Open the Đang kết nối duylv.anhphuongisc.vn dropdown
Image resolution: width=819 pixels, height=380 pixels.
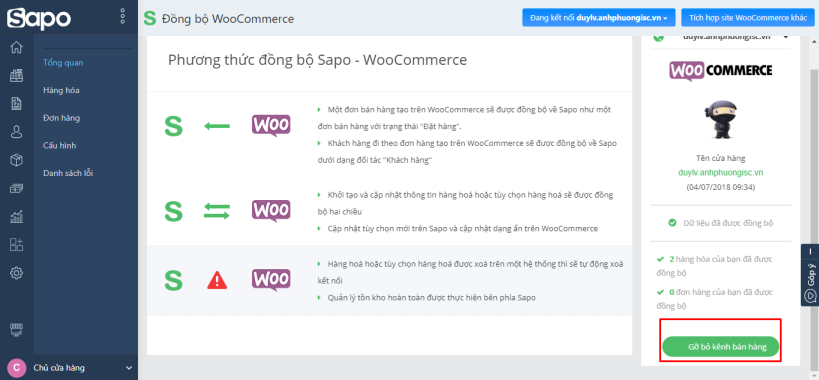point(599,18)
